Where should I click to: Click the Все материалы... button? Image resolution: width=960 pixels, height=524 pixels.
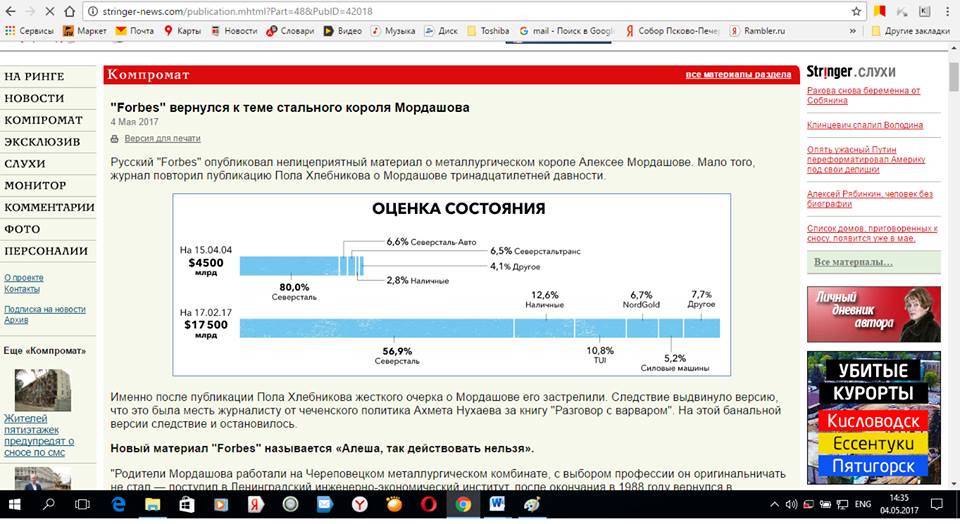[x=874, y=263]
